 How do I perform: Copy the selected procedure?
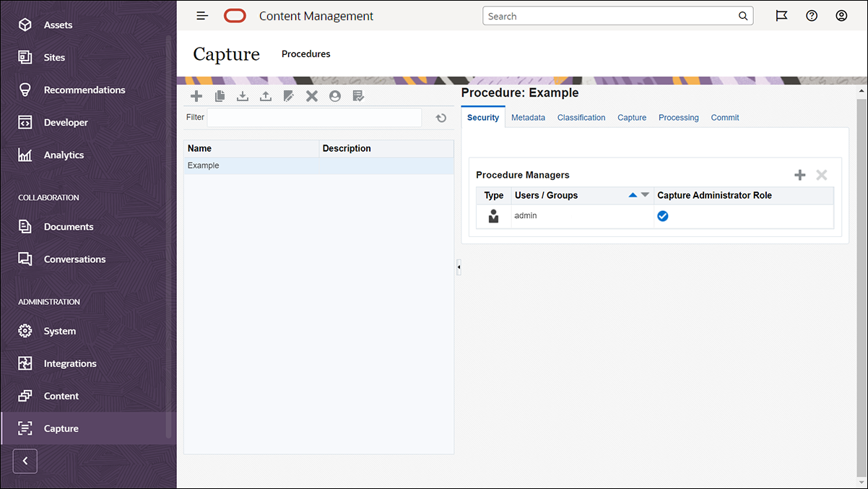point(220,95)
